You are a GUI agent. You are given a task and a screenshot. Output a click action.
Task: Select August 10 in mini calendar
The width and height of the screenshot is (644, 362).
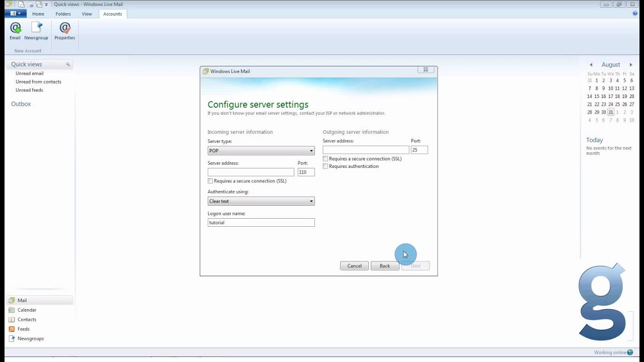610,88
